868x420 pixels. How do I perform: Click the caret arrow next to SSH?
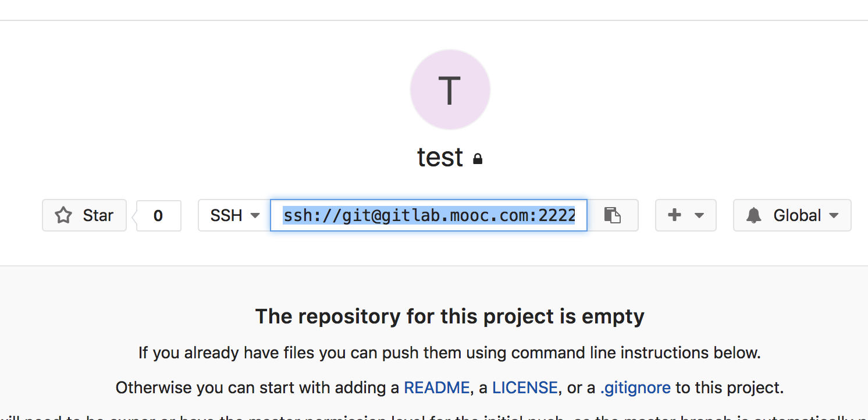[x=254, y=215]
